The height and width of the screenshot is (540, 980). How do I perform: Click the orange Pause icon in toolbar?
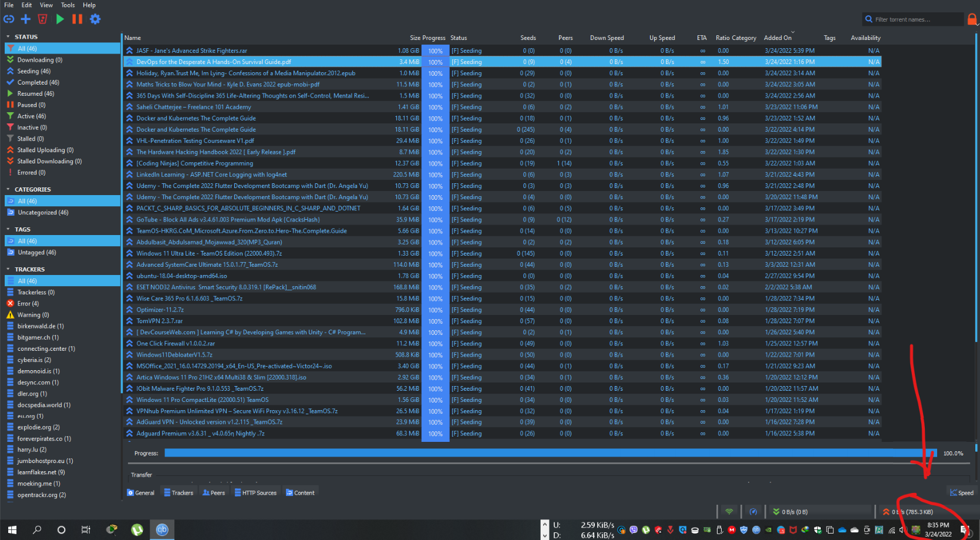pos(77,19)
